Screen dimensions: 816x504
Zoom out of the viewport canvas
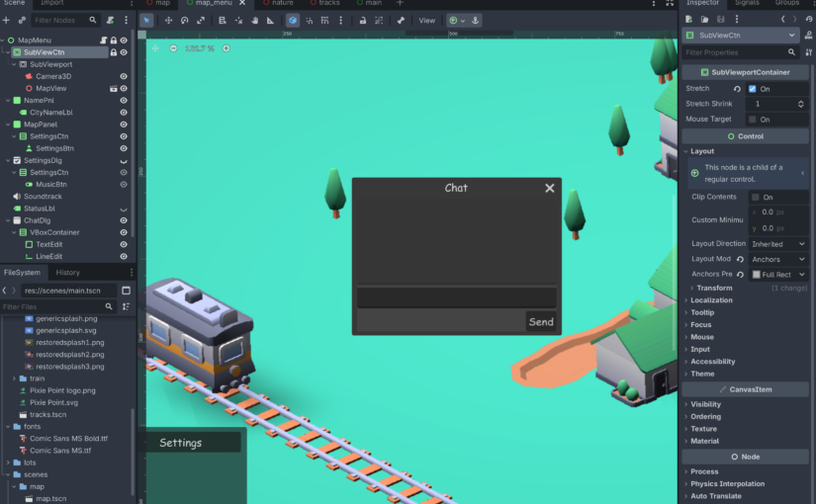[174, 48]
